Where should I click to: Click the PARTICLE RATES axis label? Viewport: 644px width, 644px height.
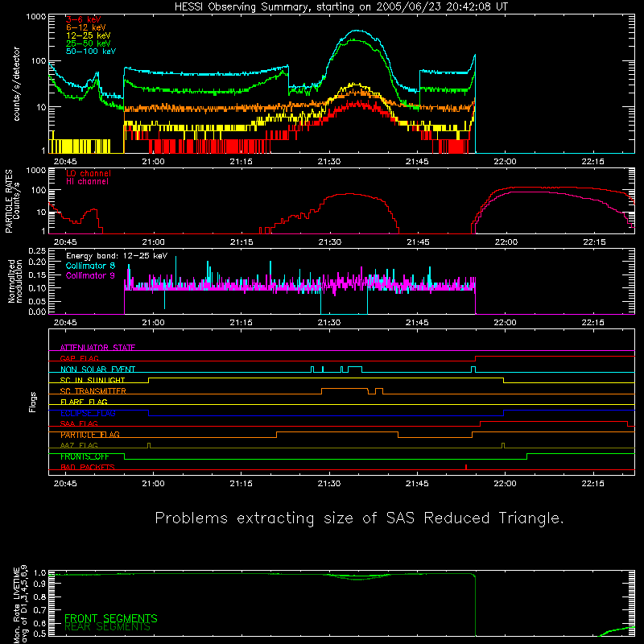[12, 200]
